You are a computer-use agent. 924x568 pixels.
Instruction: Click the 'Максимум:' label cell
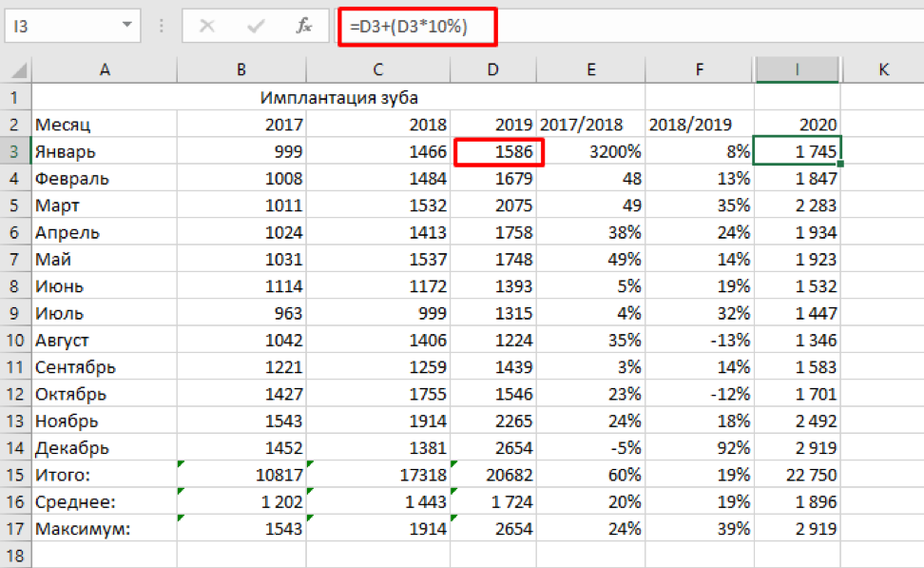105,528
